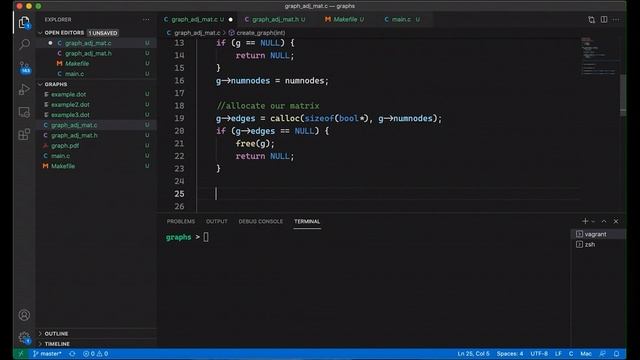Open example2.dot in file tree
Image resolution: width=640 pixels, height=360 pixels.
pos(96,104)
